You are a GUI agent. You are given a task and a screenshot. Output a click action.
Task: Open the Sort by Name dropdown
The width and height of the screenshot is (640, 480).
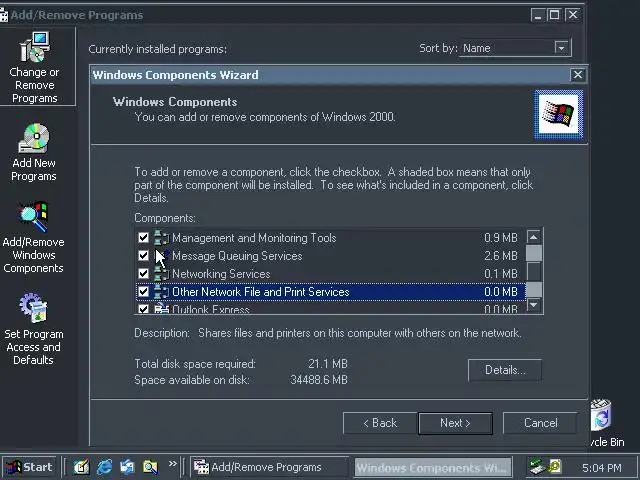[562, 48]
